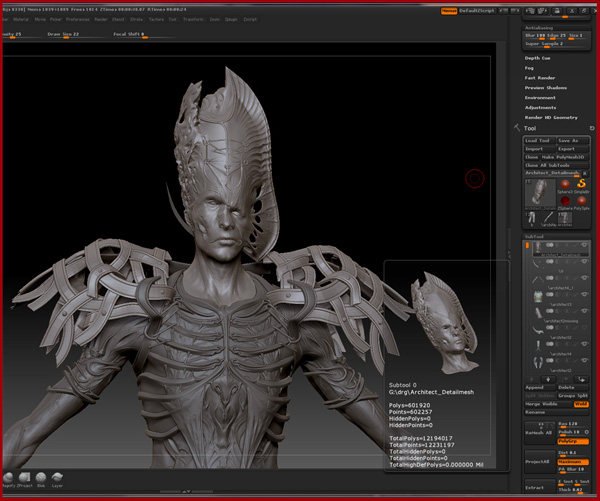
Task: Toggle the Maximum projection option
Action: tap(573, 462)
